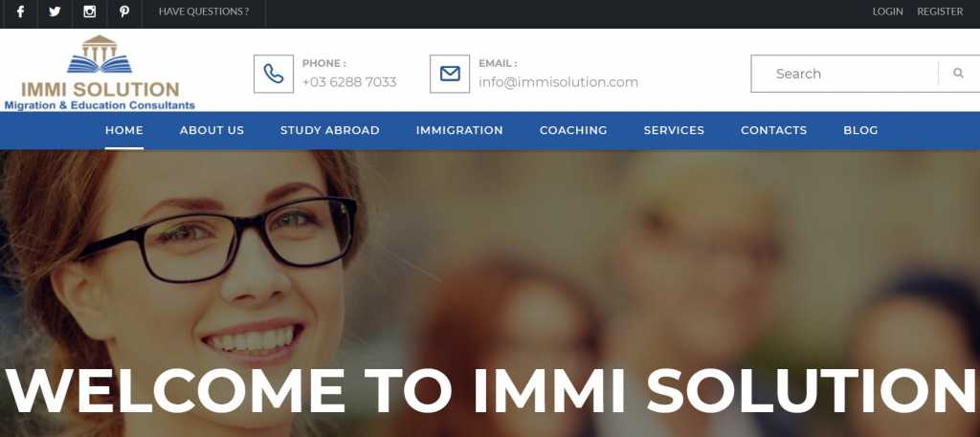Open the Services menu
980x437 pixels.
pos(674,130)
